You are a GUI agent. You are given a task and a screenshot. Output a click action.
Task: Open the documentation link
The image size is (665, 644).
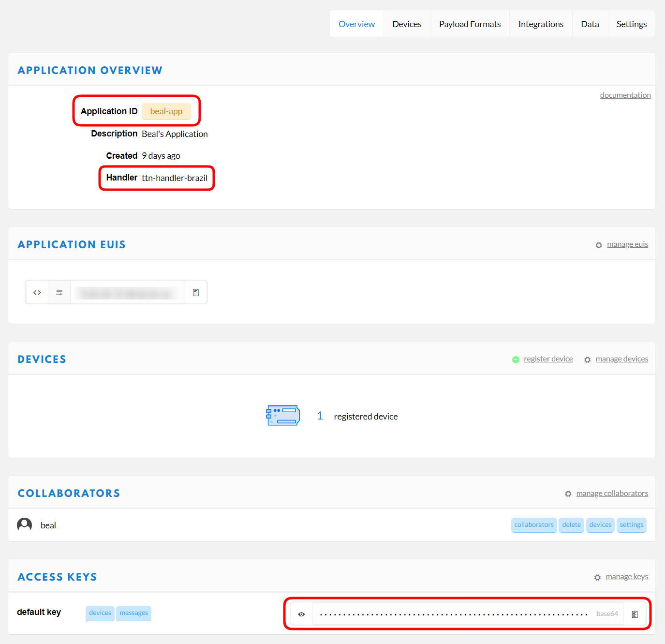pyautogui.click(x=625, y=95)
